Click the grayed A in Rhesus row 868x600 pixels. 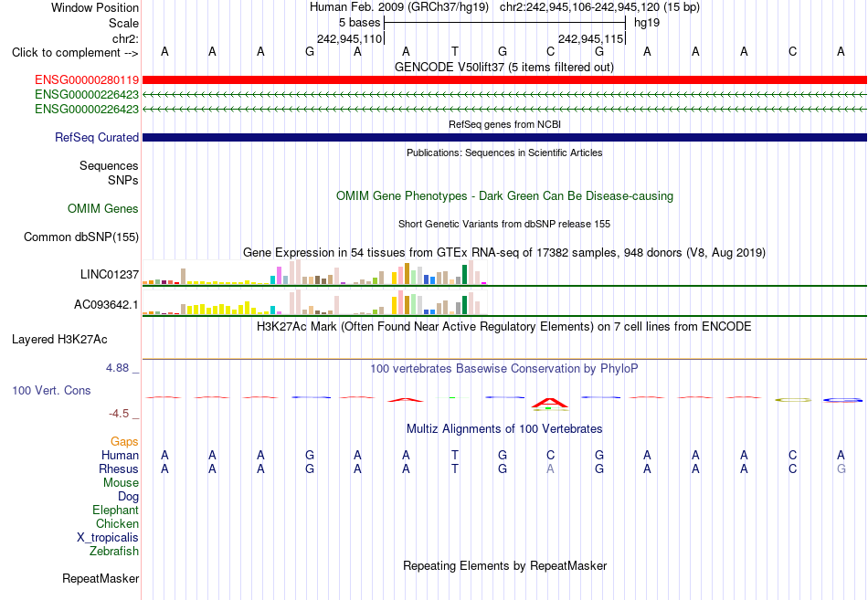coord(550,468)
